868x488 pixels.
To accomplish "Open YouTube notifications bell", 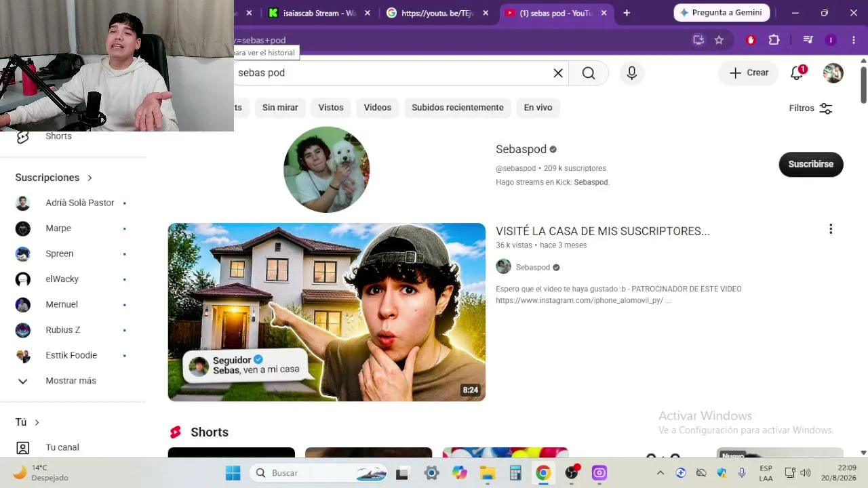I will (797, 73).
